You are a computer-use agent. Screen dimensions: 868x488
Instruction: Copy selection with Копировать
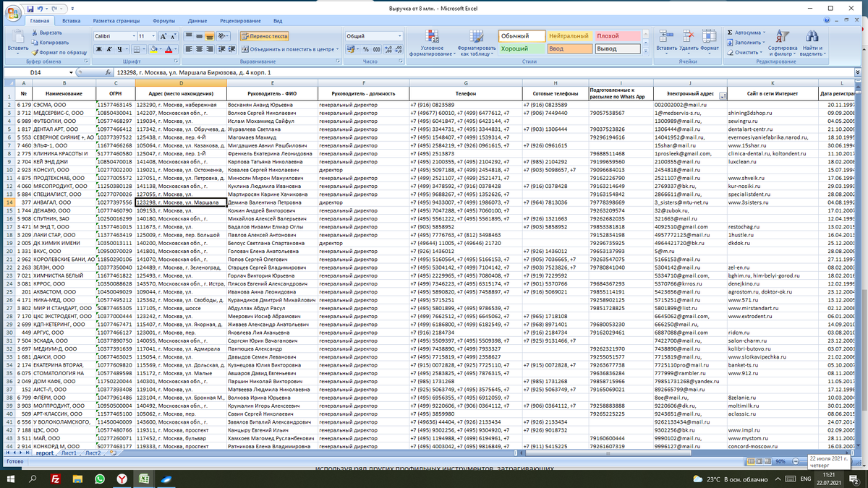(x=48, y=42)
